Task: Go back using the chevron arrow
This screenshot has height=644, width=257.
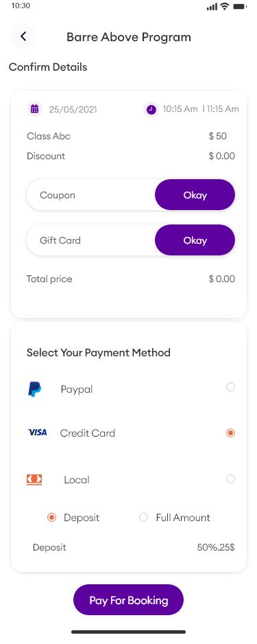Action: pos(23,36)
